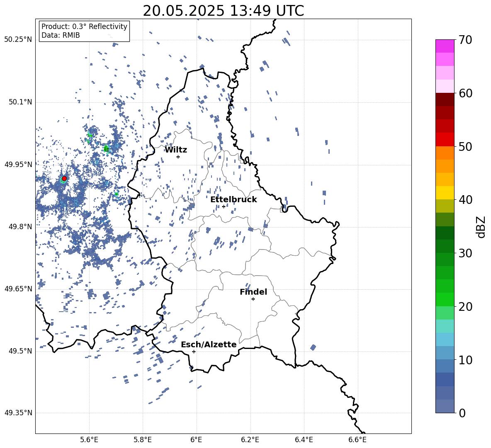
Task: Click the magenta swatch just below 70 dBZ
Action: [445, 46]
